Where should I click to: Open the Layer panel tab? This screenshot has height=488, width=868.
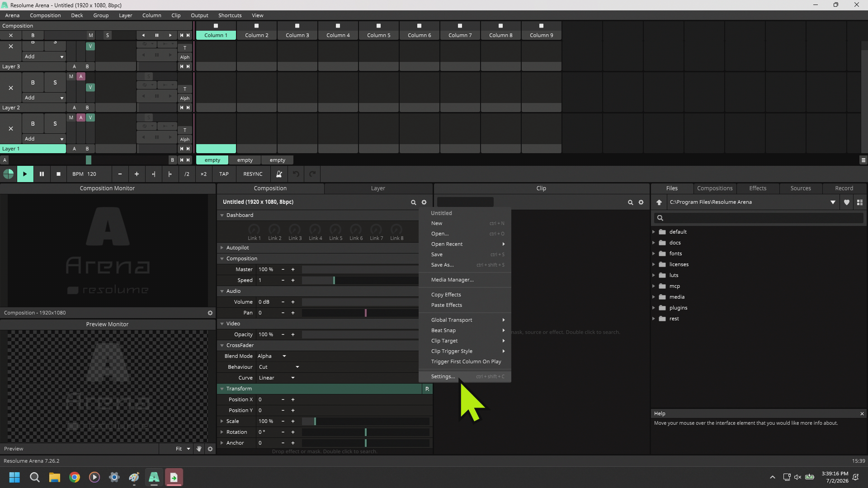(x=378, y=188)
